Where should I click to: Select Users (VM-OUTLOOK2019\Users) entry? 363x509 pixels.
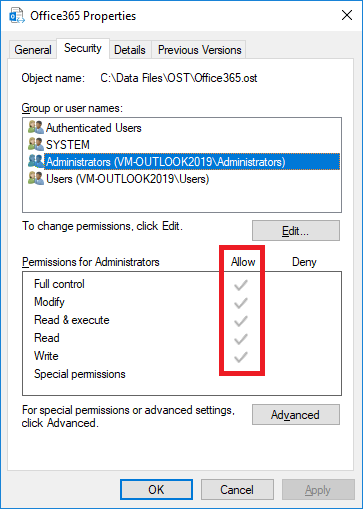[128, 179]
